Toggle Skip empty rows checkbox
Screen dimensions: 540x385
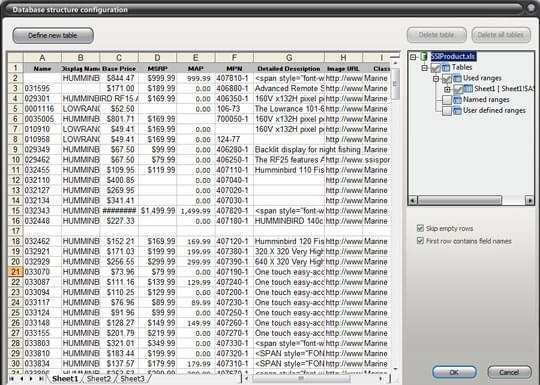tap(420, 228)
